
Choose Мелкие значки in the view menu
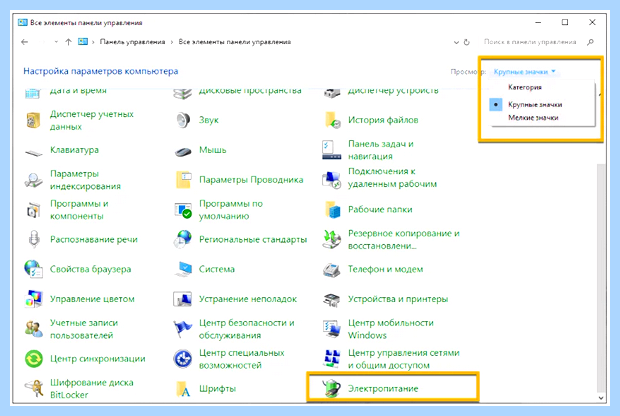pos(533,117)
